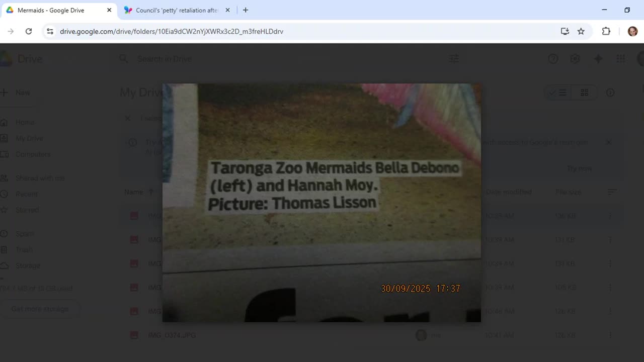Click the image preview of the Taronga Zoo caption

point(321,203)
